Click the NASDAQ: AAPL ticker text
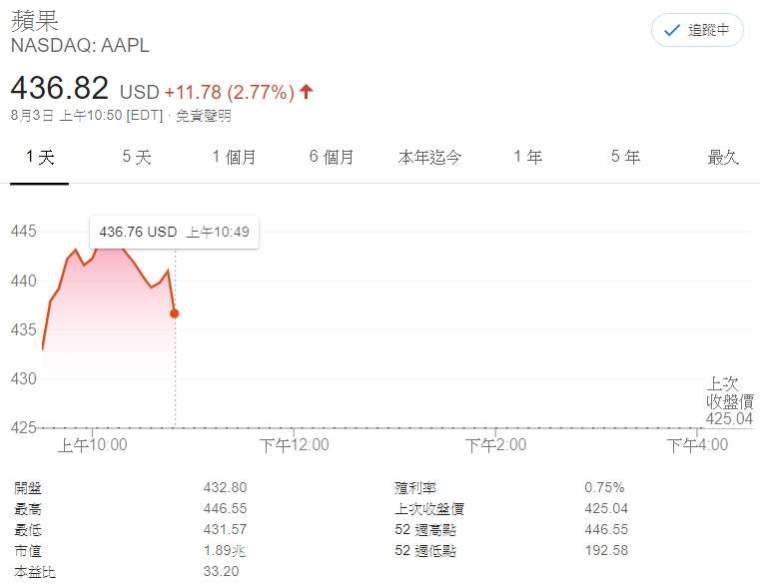 coord(80,46)
